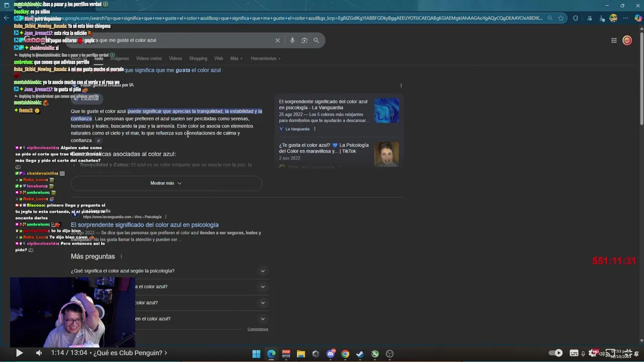This screenshot has height=362, width=644.
Task: Select the Todo results tab
Action: point(99,58)
